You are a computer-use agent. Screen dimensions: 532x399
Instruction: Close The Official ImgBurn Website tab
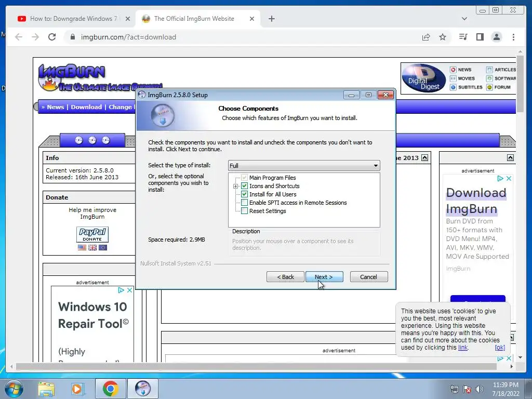coord(252,19)
